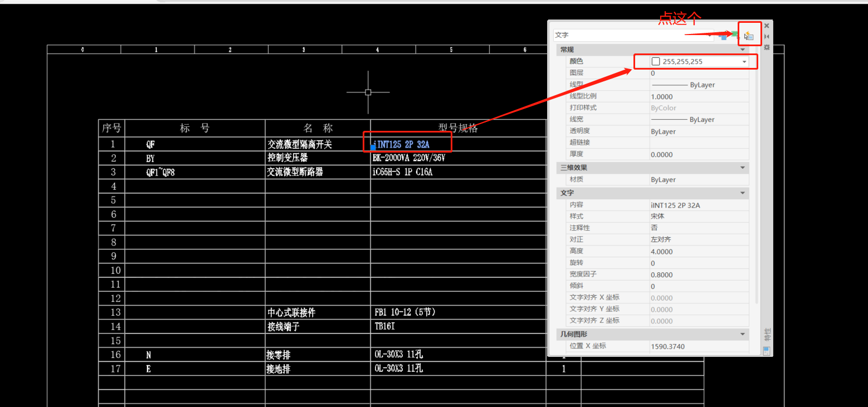Click the 打印样式 ByColor value
The width and height of the screenshot is (868, 407).
(699, 108)
